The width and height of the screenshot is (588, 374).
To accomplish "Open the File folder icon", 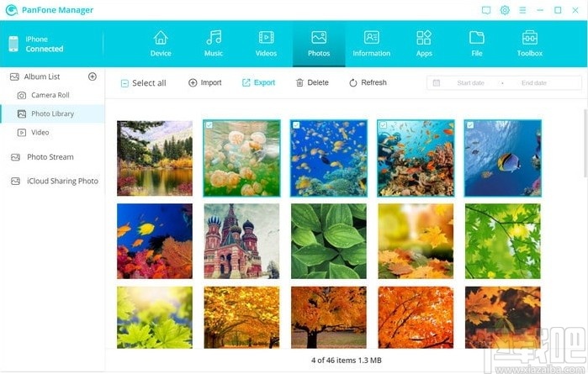I will tap(477, 38).
